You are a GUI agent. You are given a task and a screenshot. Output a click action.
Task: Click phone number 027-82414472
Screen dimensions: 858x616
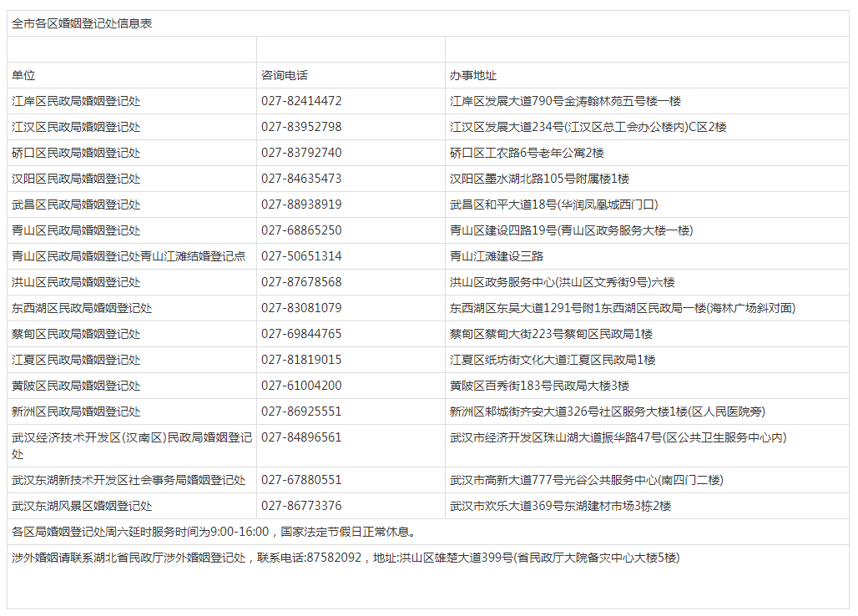[x=301, y=101]
